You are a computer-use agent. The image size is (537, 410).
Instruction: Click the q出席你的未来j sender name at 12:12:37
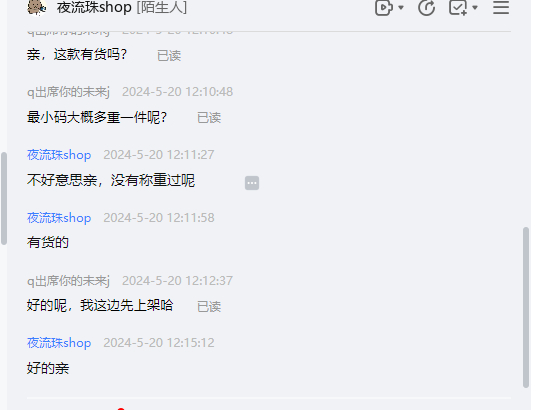tap(68, 281)
